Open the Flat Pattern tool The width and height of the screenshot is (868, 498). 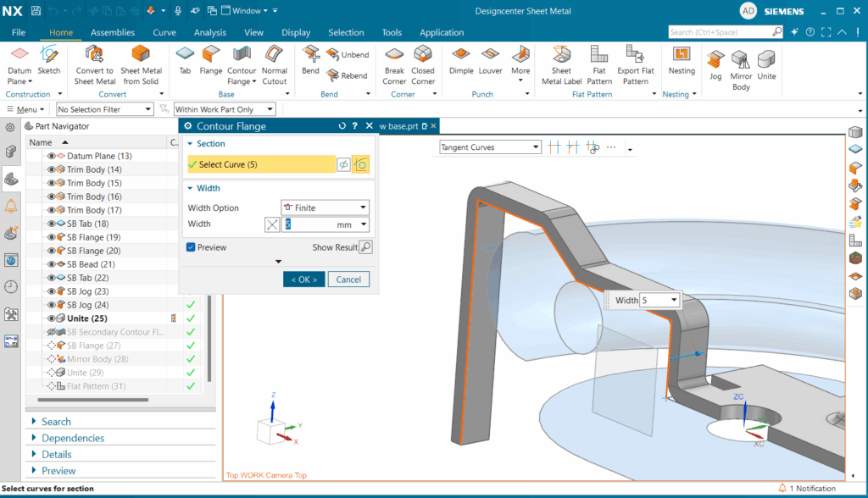pos(599,64)
